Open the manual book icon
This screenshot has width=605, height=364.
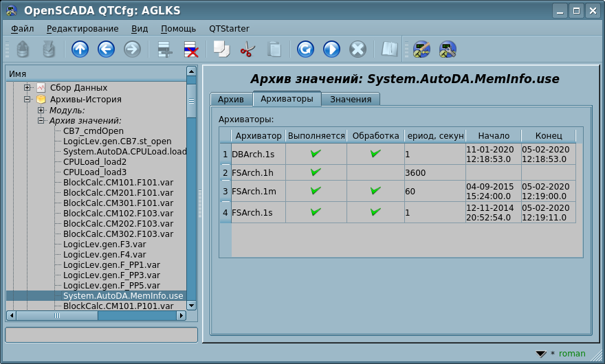pyautogui.click(x=390, y=49)
